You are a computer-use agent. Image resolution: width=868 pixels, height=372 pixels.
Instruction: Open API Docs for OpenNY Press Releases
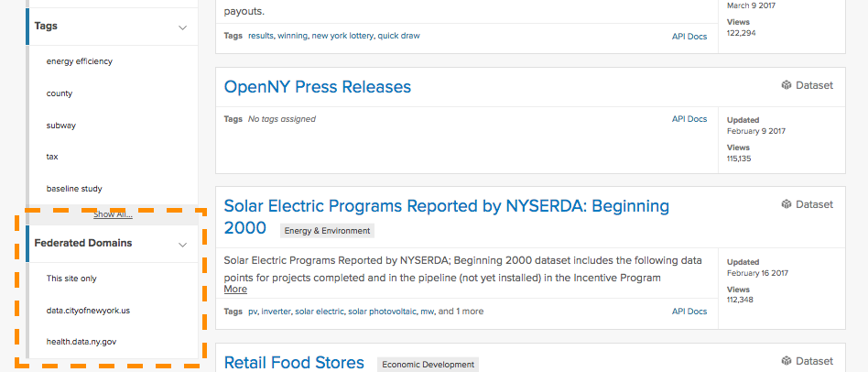click(689, 119)
